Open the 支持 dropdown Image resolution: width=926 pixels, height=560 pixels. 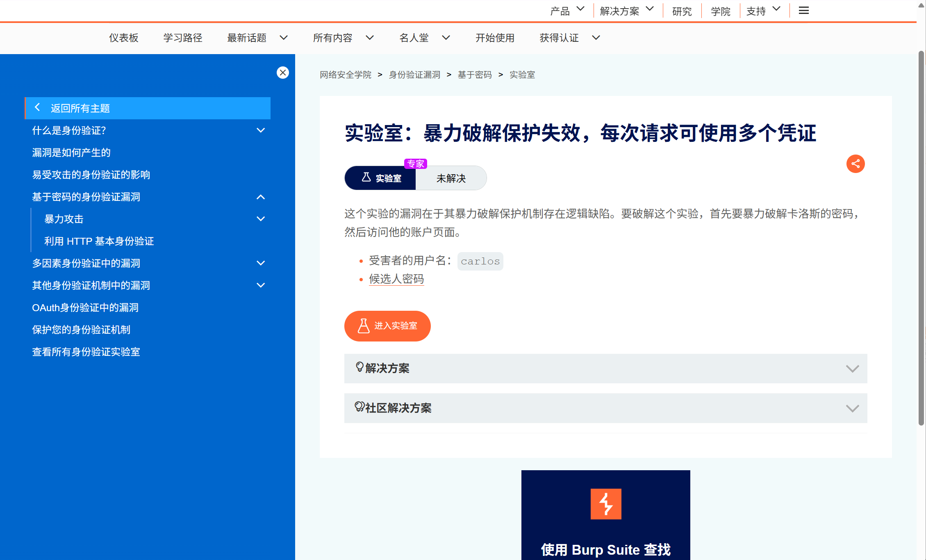tap(763, 11)
